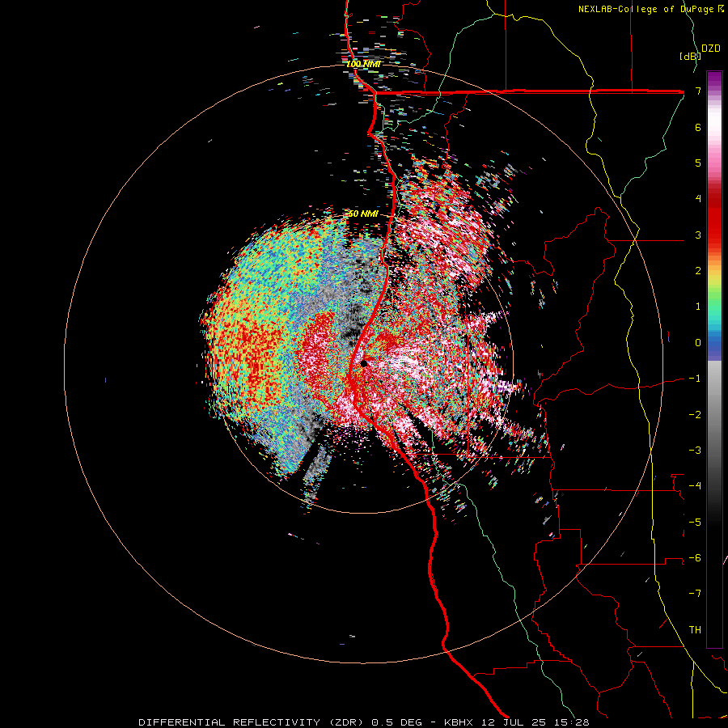Click the purple top segment of color bar
Image resolution: width=728 pixels, height=728 pixels.
click(x=714, y=79)
